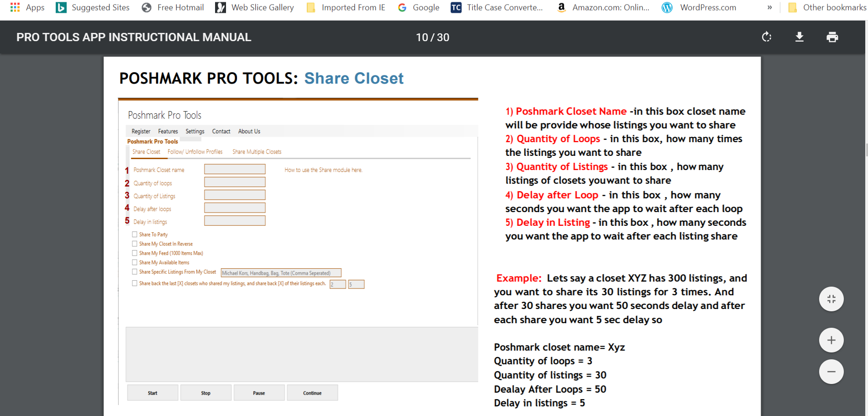Click the red Example: label
Image resolution: width=868 pixels, height=416 pixels.
point(519,278)
